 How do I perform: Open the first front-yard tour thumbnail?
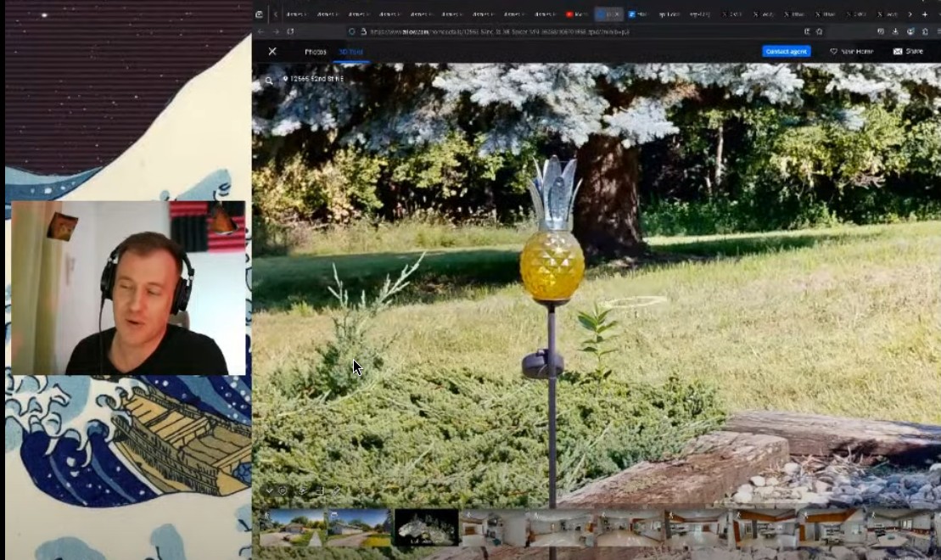tap(292, 529)
